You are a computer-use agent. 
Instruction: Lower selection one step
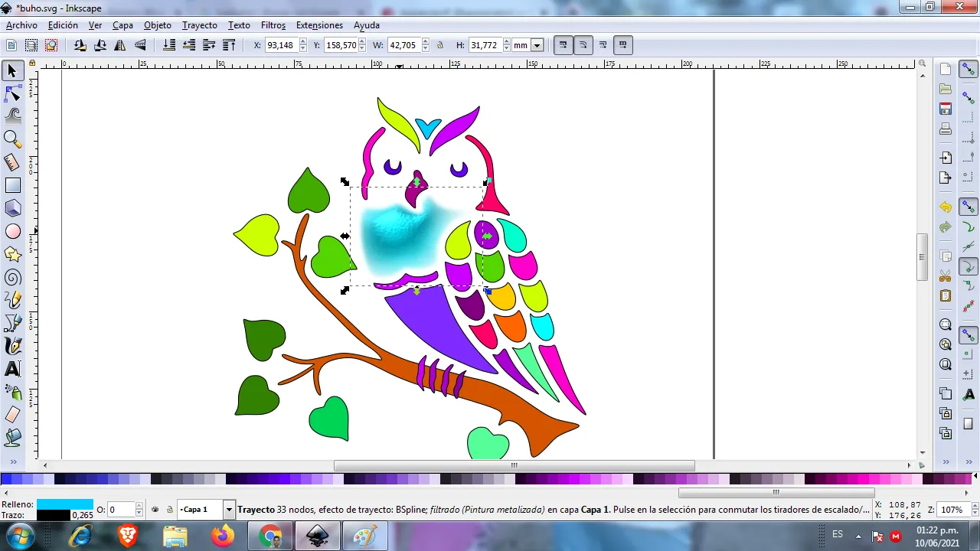[x=189, y=45]
